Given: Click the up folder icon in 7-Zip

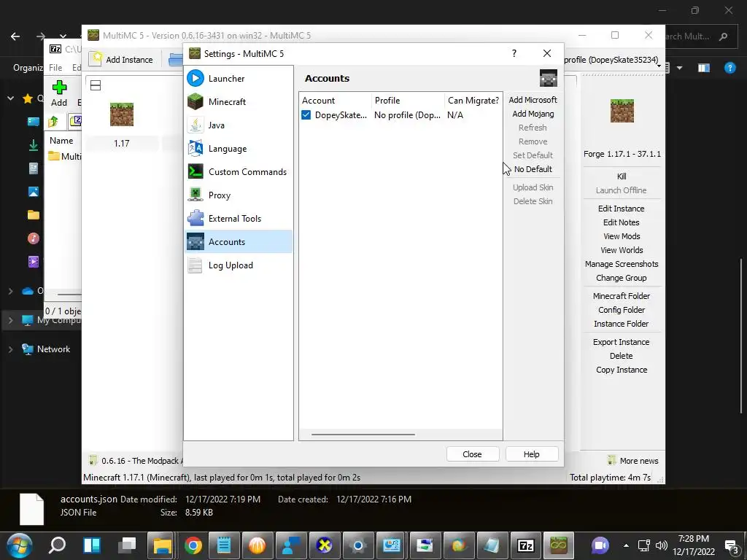Looking at the screenshot, I should (x=53, y=122).
